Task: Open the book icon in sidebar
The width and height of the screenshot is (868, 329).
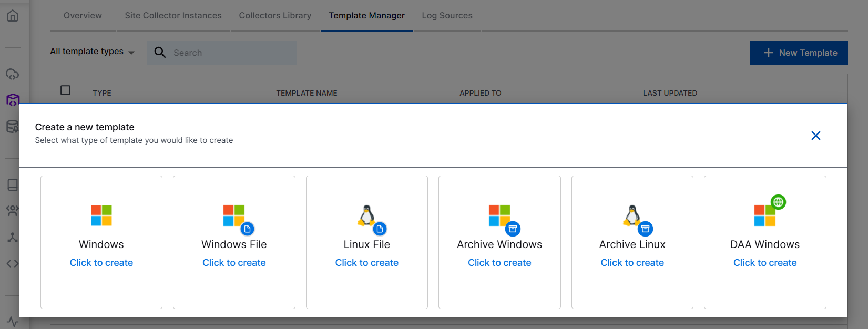Action: point(13,184)
